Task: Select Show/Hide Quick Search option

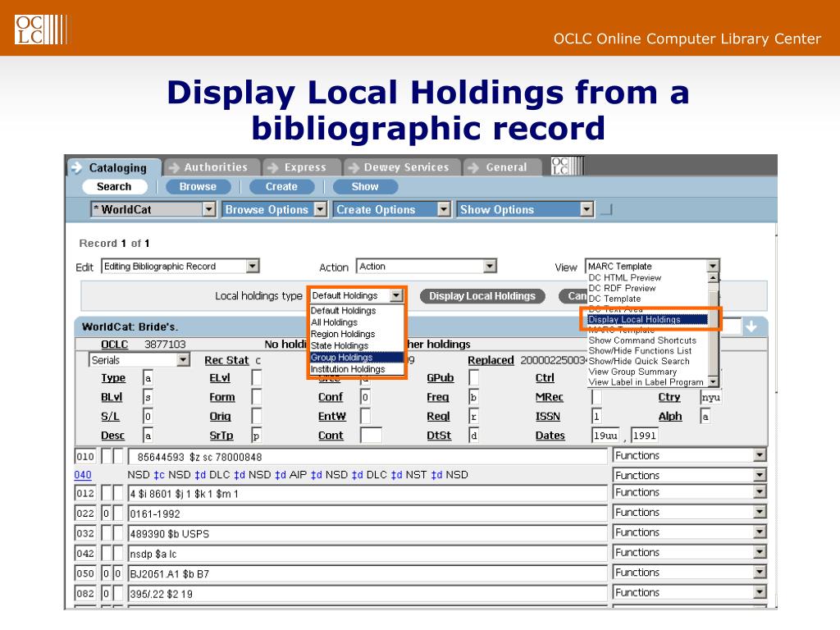Action: [639, 361]
